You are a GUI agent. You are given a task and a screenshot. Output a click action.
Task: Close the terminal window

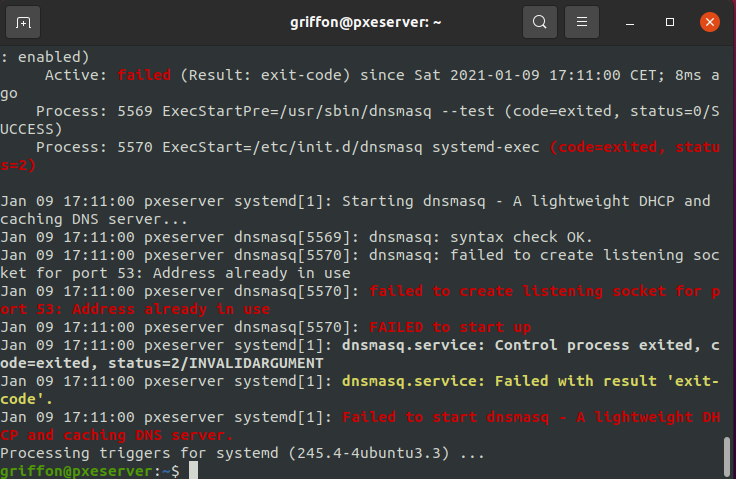click(708, 21)
